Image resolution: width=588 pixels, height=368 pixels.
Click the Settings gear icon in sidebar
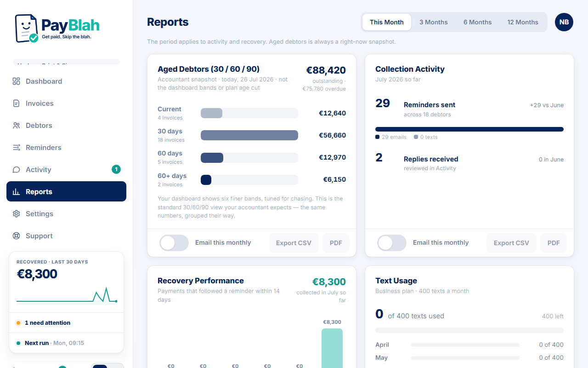pyautogui.click(x=17, y=214)
